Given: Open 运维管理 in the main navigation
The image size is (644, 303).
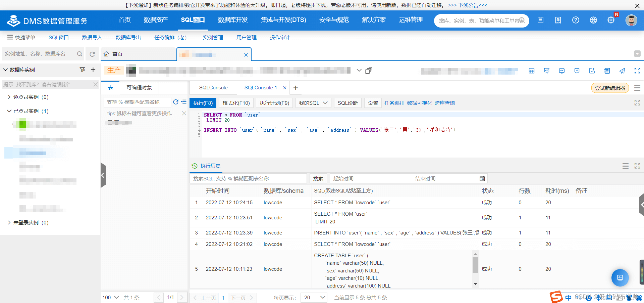Looking at the screenshot, I should (411, 20).
